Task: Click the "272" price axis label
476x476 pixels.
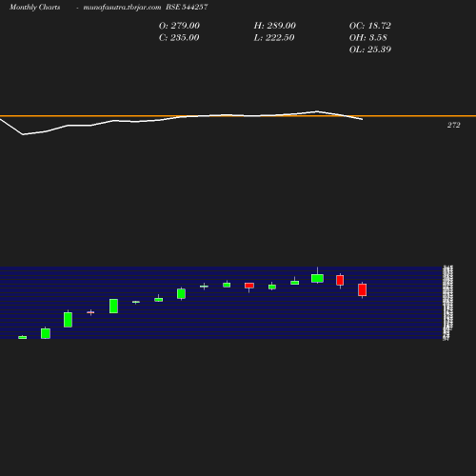Action: [x=453, y=125]
